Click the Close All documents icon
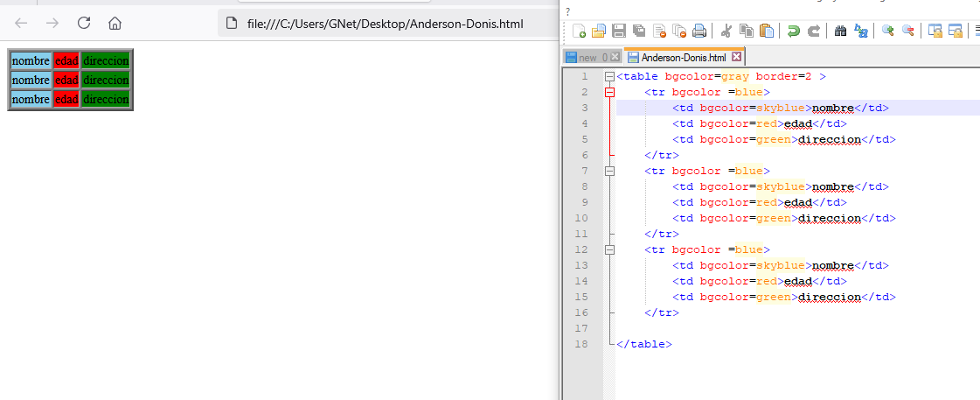Image resolution: width=980 pixels, height=400 pixels. [x=679, y=31]
